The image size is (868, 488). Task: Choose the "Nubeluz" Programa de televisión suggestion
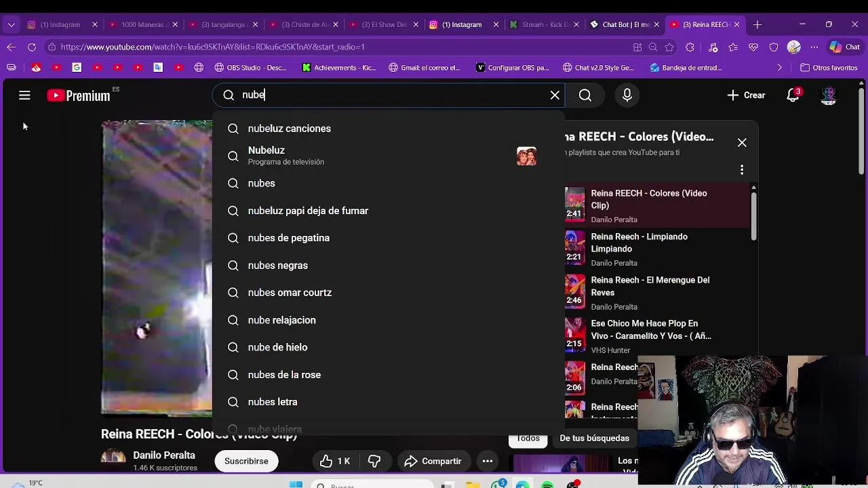388,156
